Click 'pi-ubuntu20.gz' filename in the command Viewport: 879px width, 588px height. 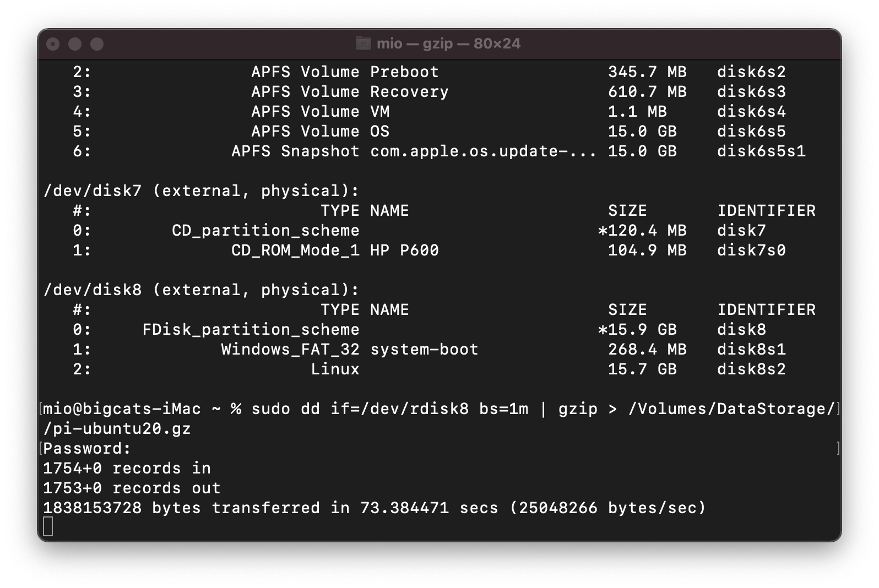click(122, 429)
